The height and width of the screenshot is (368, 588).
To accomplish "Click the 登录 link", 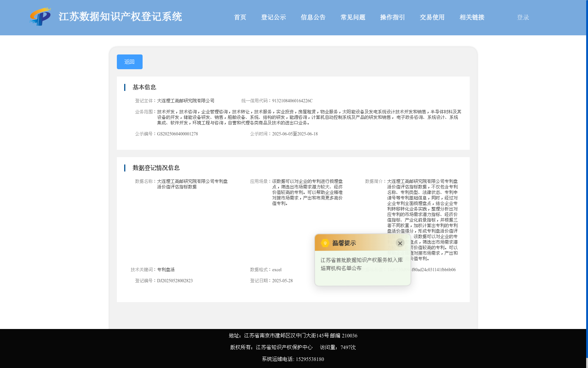I will click(523, 17).
